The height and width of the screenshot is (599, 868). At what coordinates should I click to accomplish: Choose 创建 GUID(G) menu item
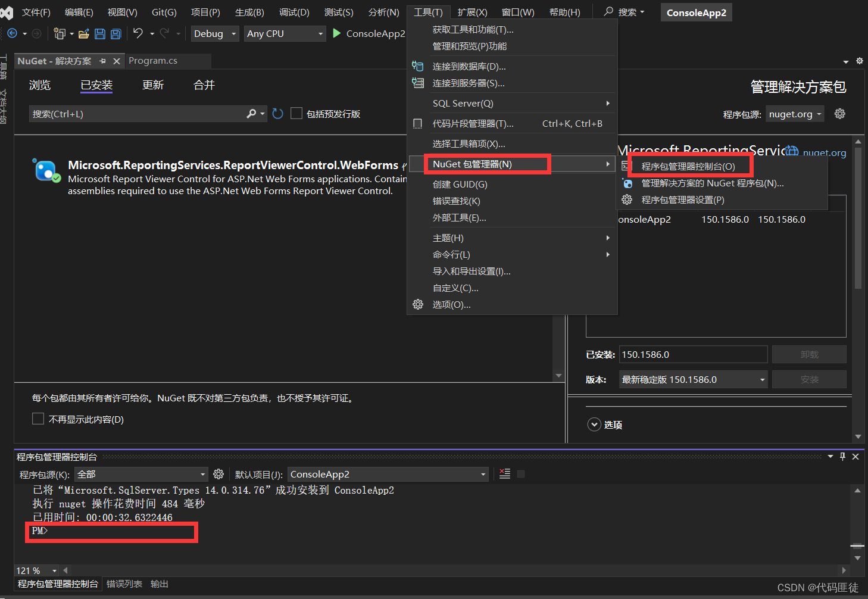pos(513,184)
